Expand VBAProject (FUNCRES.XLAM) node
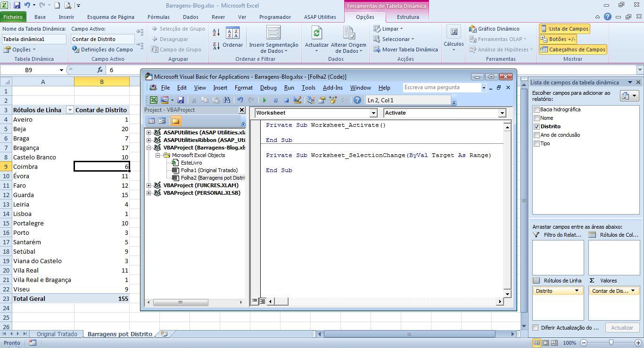 (x=149, y=185)
